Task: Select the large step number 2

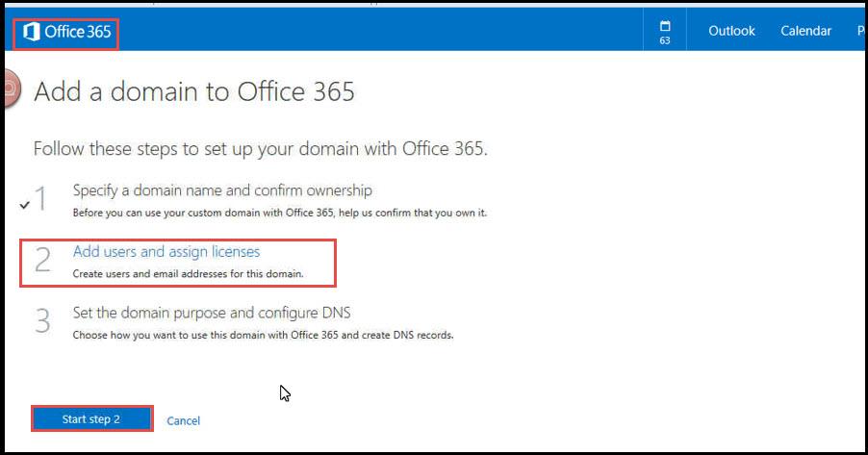Action: point(42,260)
